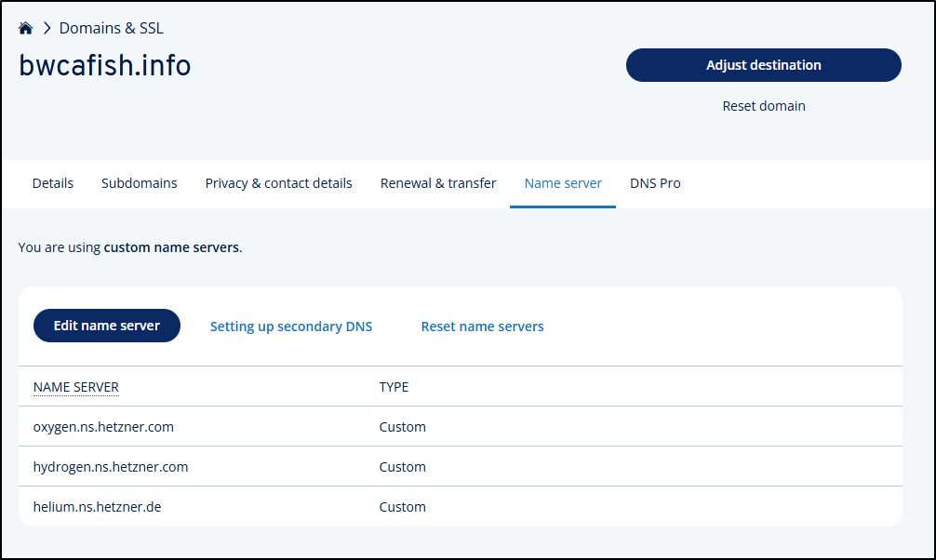
Task: Switch to the DNS Pro tab
Action: tap(655, 183)
